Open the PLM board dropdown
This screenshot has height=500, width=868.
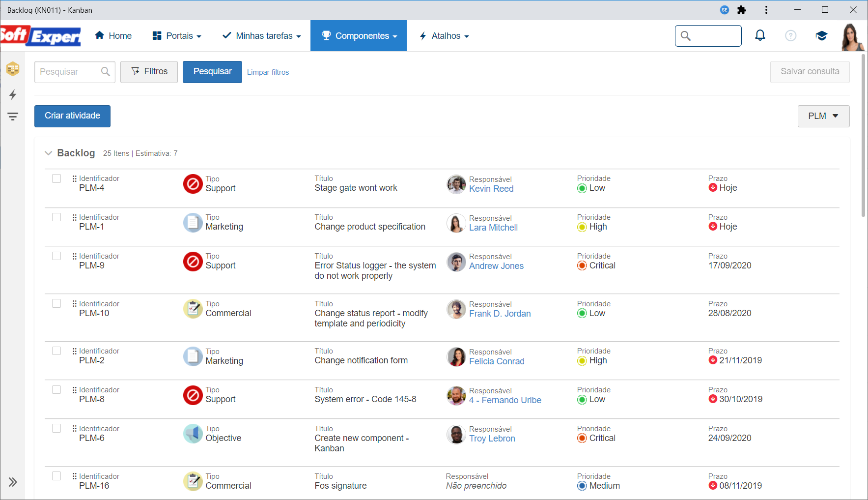coord(823,116)
